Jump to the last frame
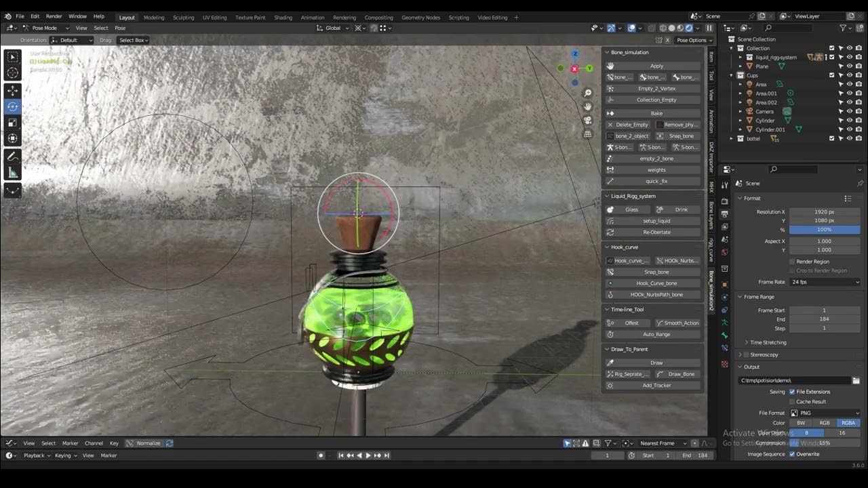 coord(387,455)
